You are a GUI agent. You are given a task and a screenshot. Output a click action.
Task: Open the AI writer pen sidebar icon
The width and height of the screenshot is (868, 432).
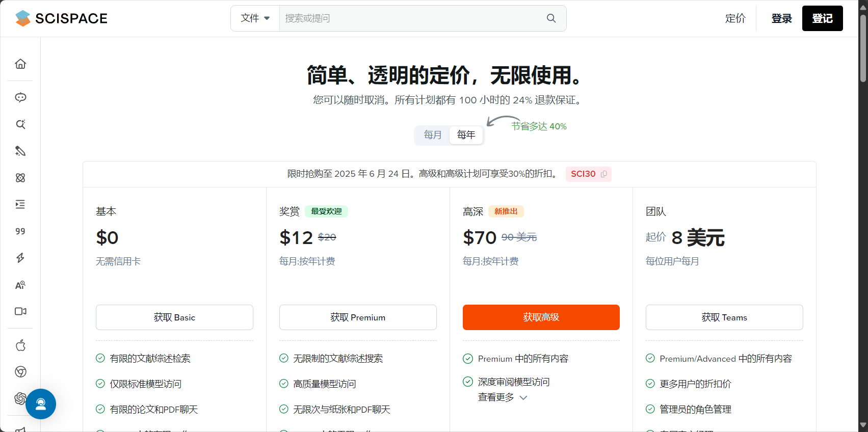pos(20,151)
